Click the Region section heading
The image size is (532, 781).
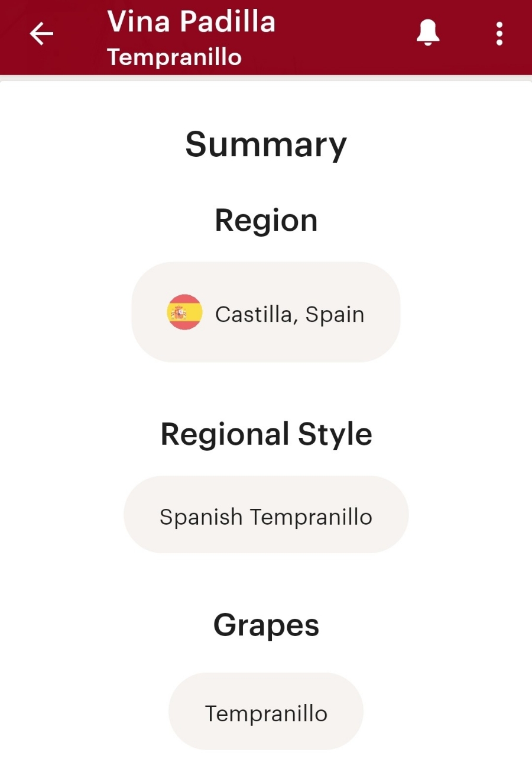266,221
